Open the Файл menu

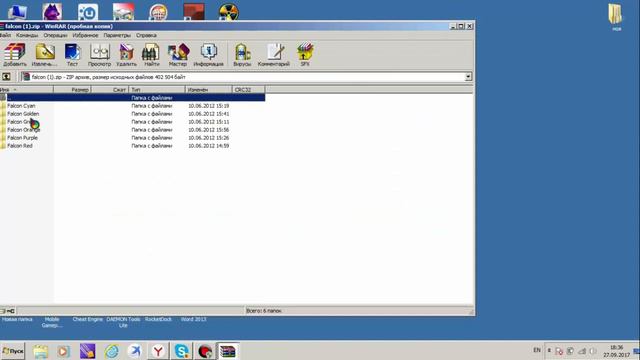tap(5, 36)
